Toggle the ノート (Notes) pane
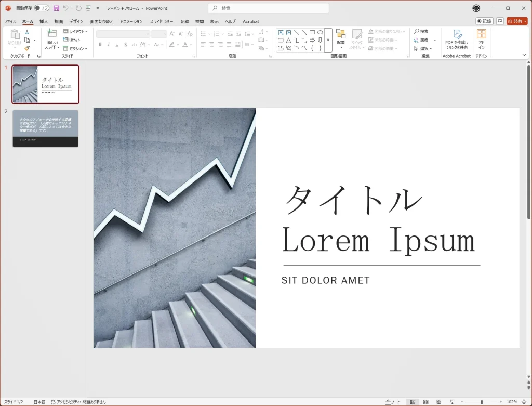Screen dimensions: 532x406 point(393,402)
